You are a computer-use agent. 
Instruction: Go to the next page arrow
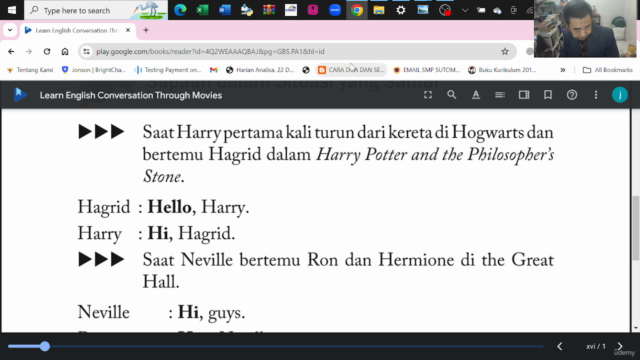click(x=620, y=347)
